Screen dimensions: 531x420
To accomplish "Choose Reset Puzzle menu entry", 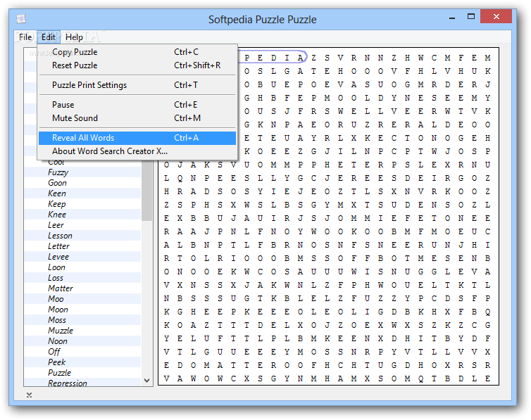I will tap(137, 65).
